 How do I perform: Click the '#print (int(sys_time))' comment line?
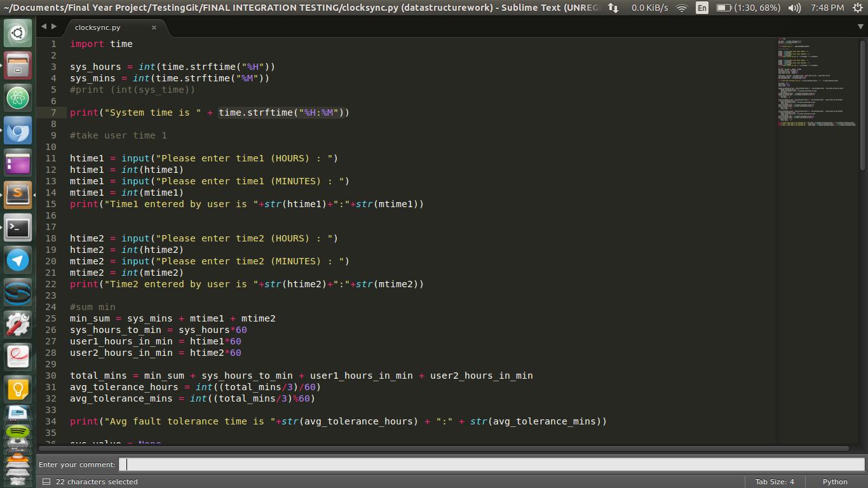[x=132, y=90]
